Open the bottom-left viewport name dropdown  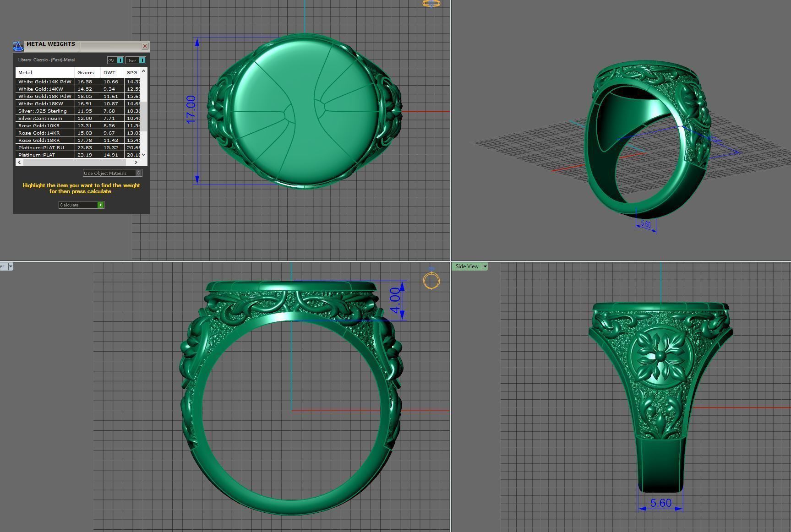(11, 266)
